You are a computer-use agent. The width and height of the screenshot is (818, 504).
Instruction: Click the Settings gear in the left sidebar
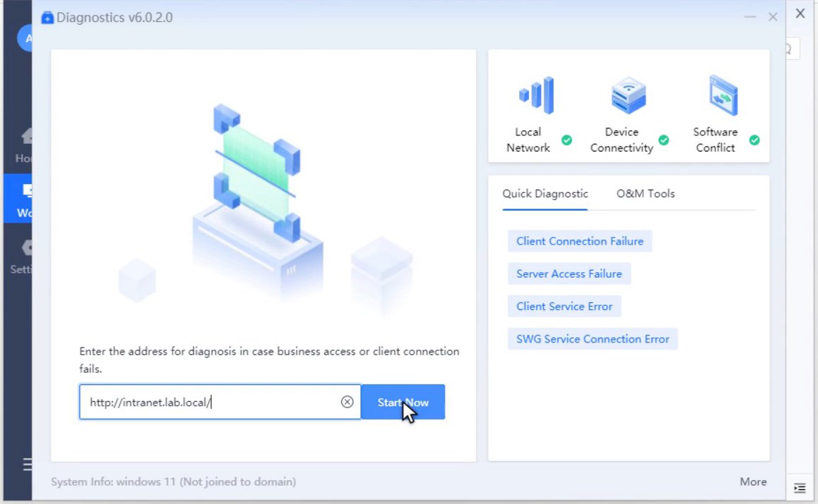pos(26,247)
